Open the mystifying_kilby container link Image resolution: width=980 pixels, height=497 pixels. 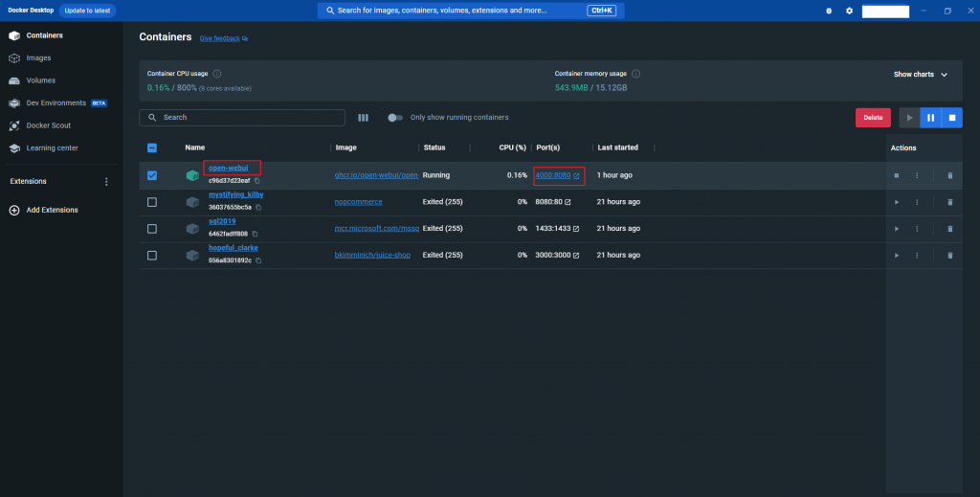tap(236, 195)
